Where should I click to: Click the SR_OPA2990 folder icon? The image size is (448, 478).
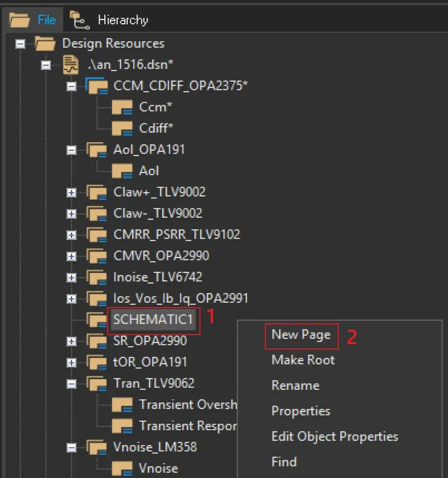pos(97,341)
